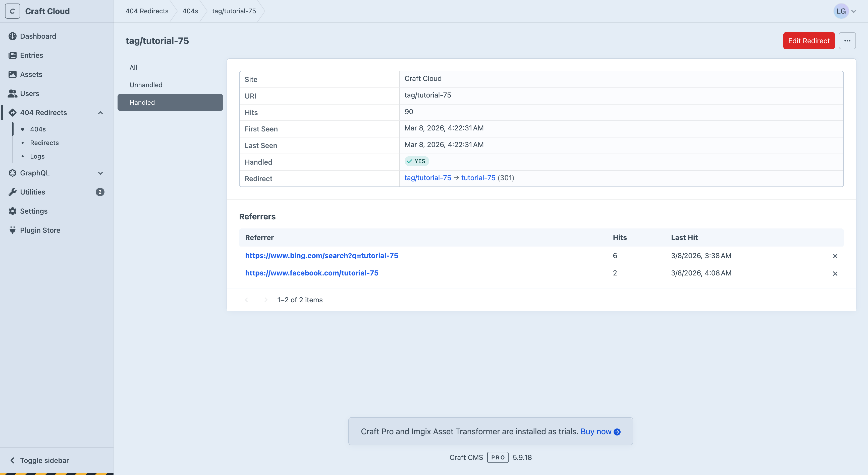Click the Last Seen date value
This screenshot has height=475, width=868.
(x=444, y=145)
